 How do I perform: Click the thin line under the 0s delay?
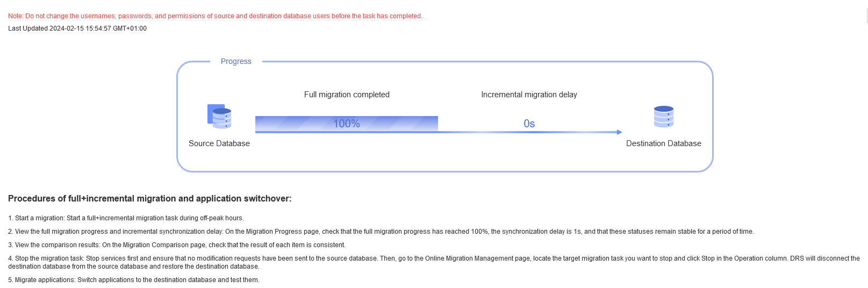pyautogui.click(x=529, y=132)
